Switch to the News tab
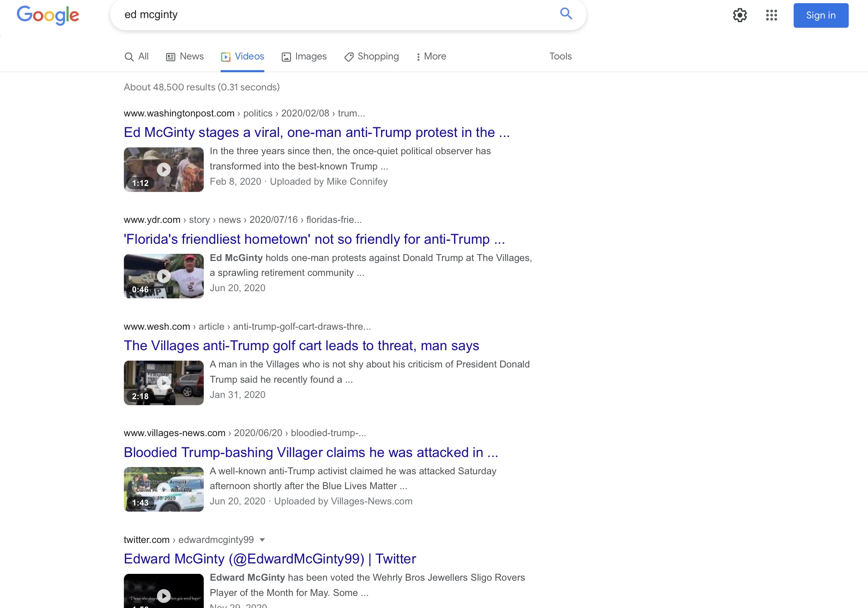The image size is (868, 608). pos(185,57)
